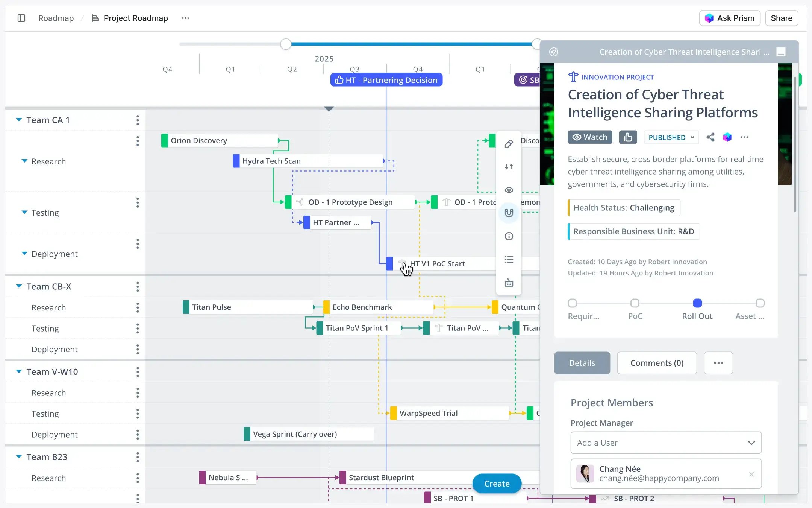
Task: Click the magnet dependencies icon in the floating toolbar
Action: [509, 213]
